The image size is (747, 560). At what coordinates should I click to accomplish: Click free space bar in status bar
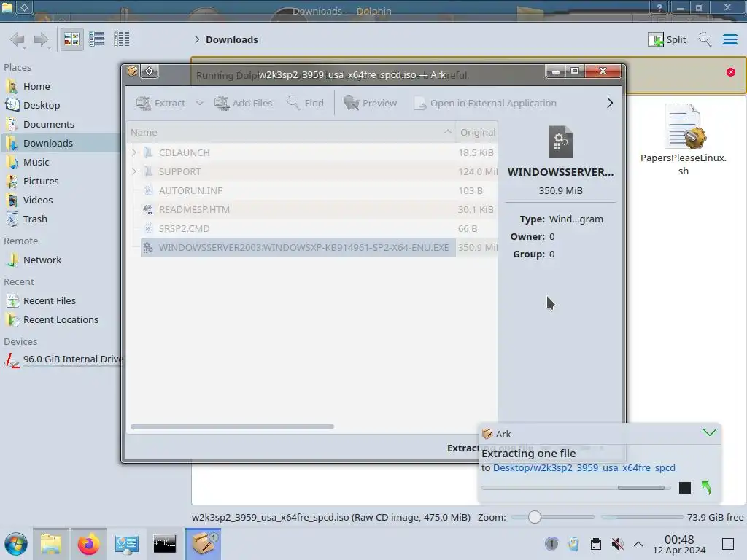(x=642, y=517)
